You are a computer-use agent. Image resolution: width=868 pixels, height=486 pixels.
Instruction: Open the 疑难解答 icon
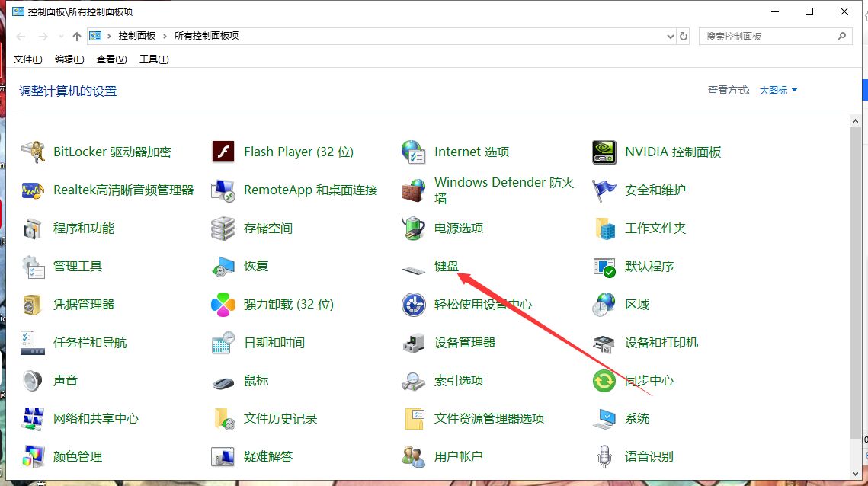pyautogui.click(x=223, y=457)
